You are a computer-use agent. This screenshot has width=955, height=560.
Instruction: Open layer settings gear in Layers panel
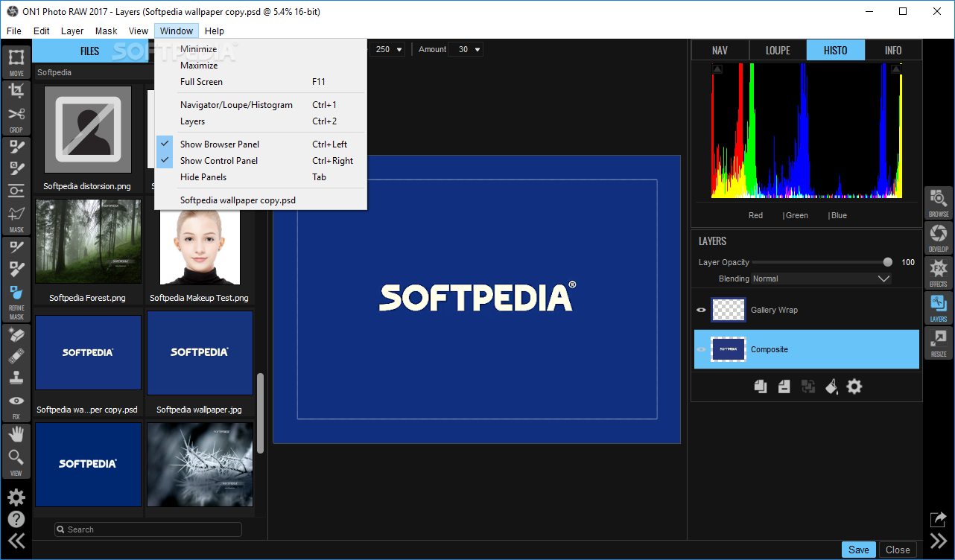(854, 386)
